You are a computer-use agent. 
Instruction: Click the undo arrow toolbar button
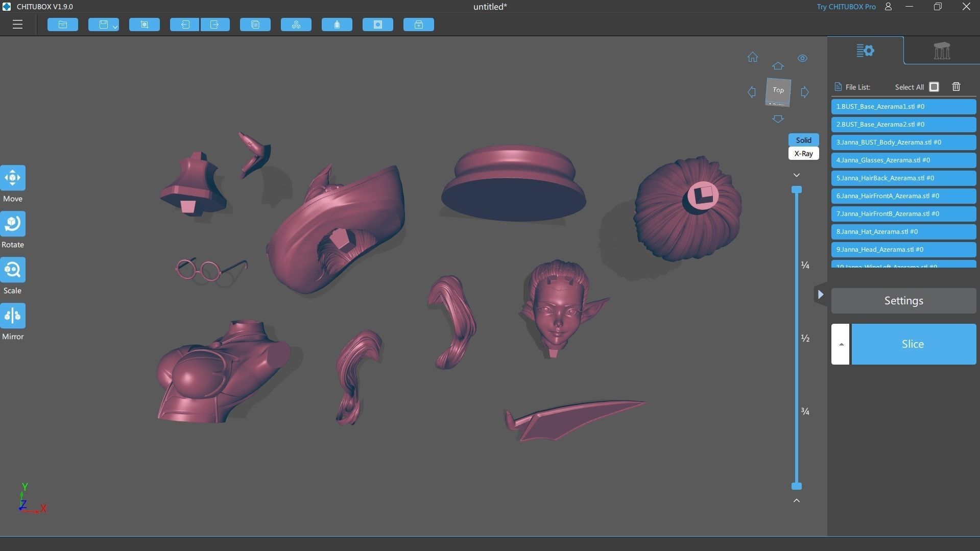pyautogui.click(x=184, y=25)
